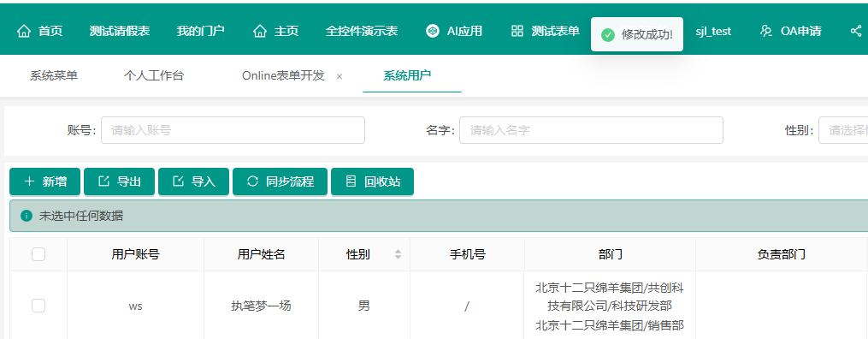Go to 主页 in the navigation
Viewport: 868px width, 339px height.
[275, 31]
